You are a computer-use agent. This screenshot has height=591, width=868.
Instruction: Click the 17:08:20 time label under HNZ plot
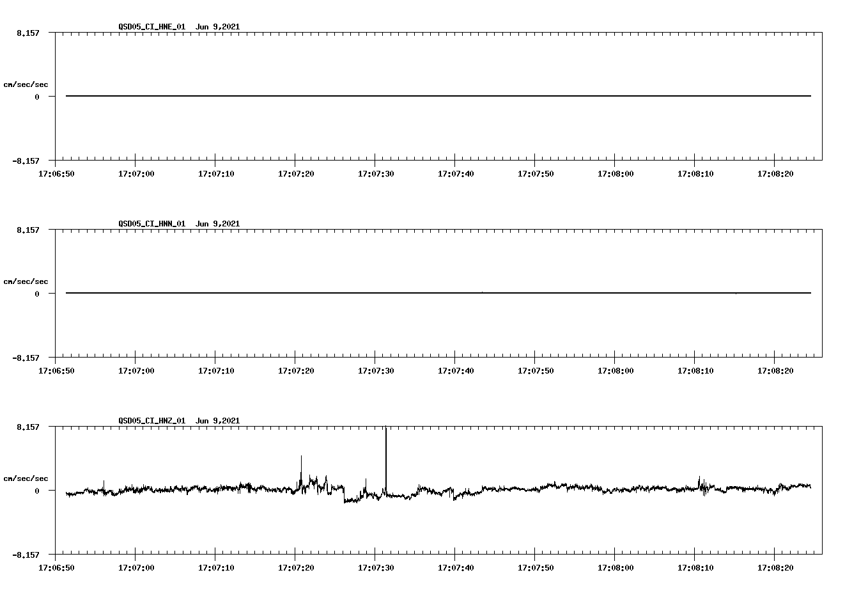click(775, 567)
